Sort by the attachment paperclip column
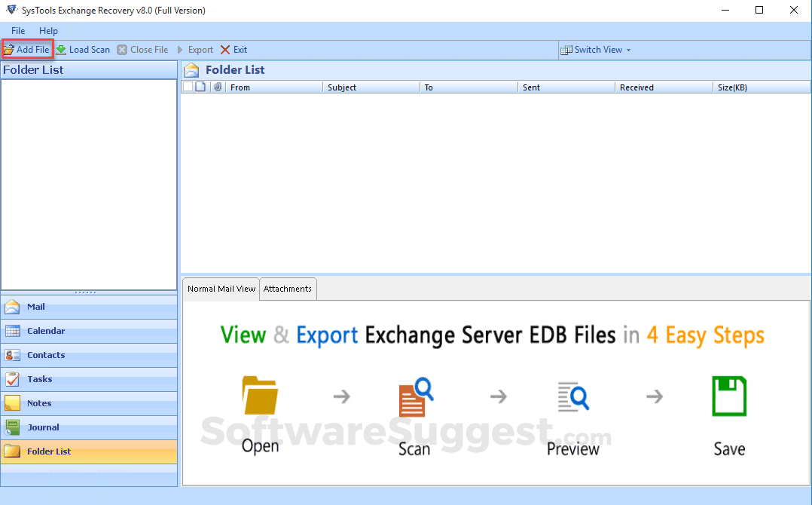812x505 pixels. pyautogui.click(x=218, y=87)
